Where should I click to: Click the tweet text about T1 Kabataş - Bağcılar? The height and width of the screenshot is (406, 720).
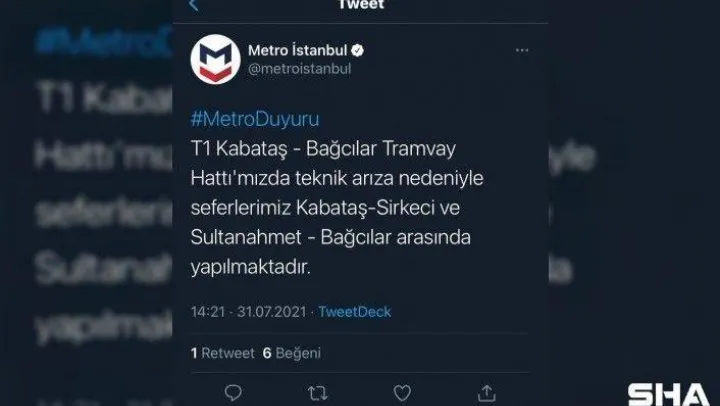[x=337, y=208]
